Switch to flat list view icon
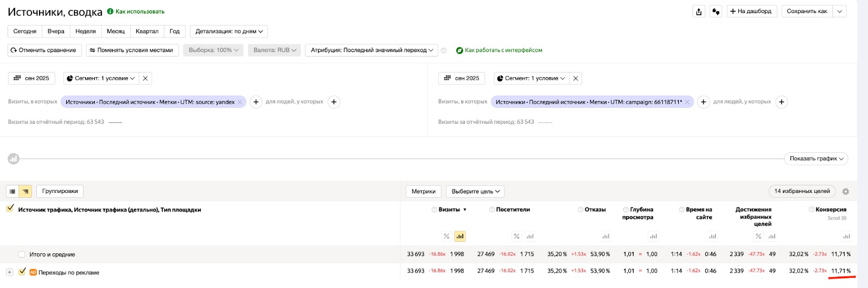Screen dimensions: 868x288 pos(12,191)
